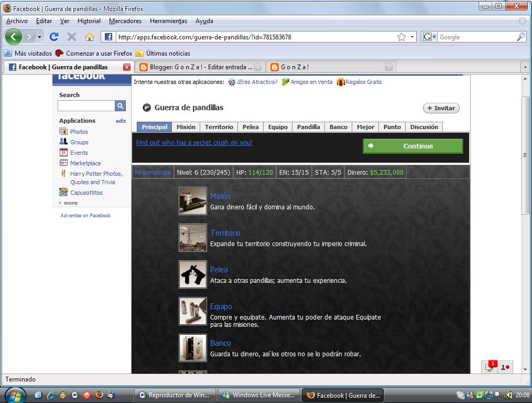Click the Misión car thumbnail
This screenshot has height=403, width=532.
coord(193,201)
